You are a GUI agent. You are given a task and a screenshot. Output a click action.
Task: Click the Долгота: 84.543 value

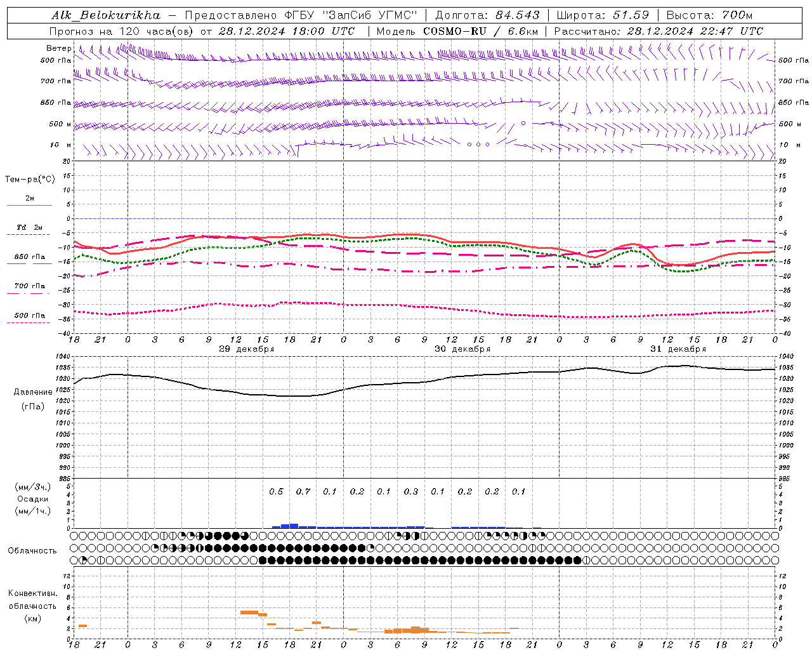click(x=487, y=15)
